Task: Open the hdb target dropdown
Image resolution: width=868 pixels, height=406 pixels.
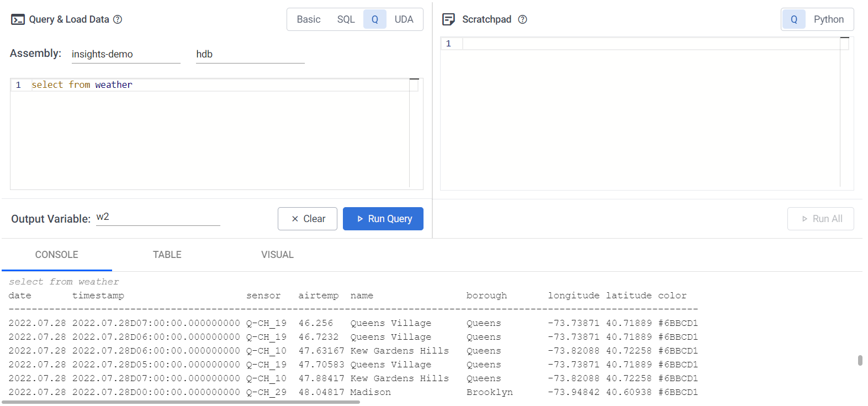Action: (250, 54)
